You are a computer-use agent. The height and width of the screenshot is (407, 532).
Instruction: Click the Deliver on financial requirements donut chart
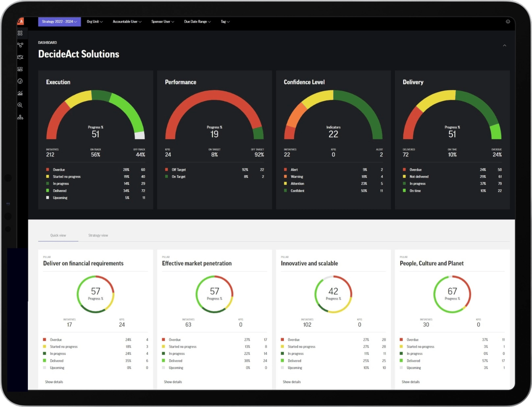[x=96, y=294]
